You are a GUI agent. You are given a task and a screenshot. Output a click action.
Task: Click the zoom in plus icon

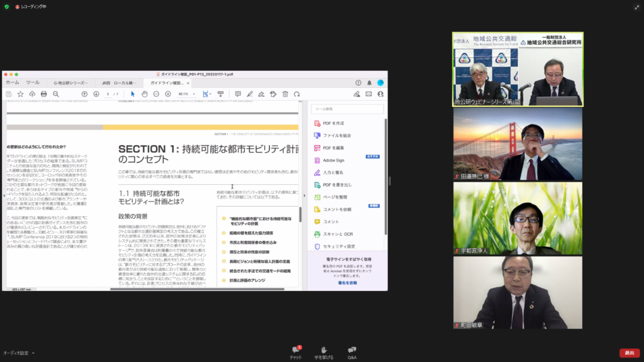point(168,94)
